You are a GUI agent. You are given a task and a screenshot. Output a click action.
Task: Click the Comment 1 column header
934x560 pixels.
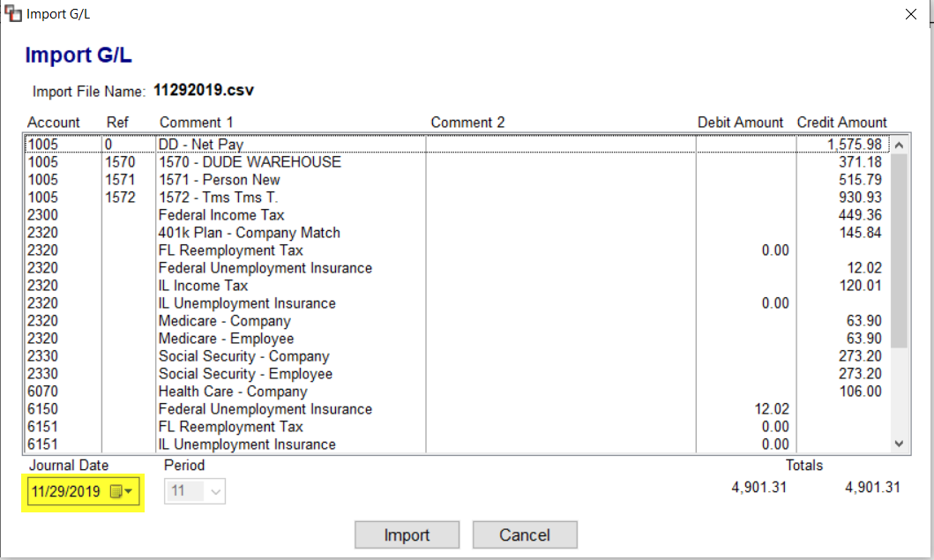pos(196,122)
